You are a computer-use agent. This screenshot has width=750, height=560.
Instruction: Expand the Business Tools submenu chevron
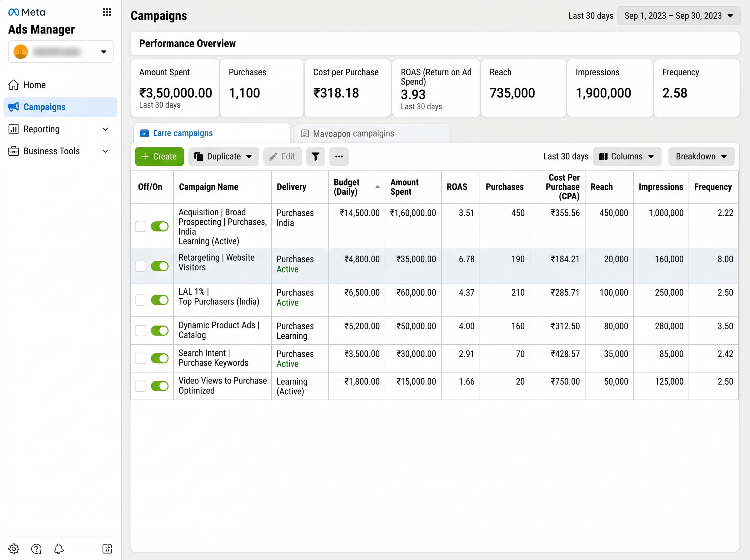click(x=105, y=151)
